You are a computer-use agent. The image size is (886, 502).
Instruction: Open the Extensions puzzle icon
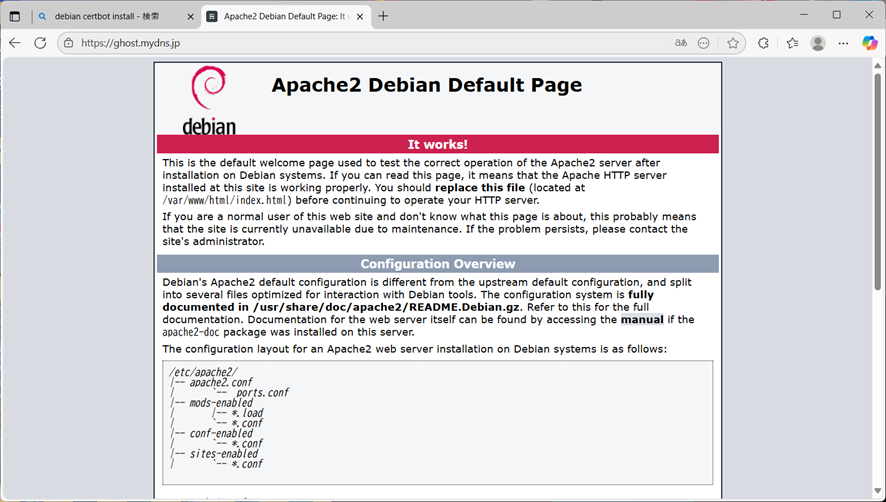tap(763, 43)
